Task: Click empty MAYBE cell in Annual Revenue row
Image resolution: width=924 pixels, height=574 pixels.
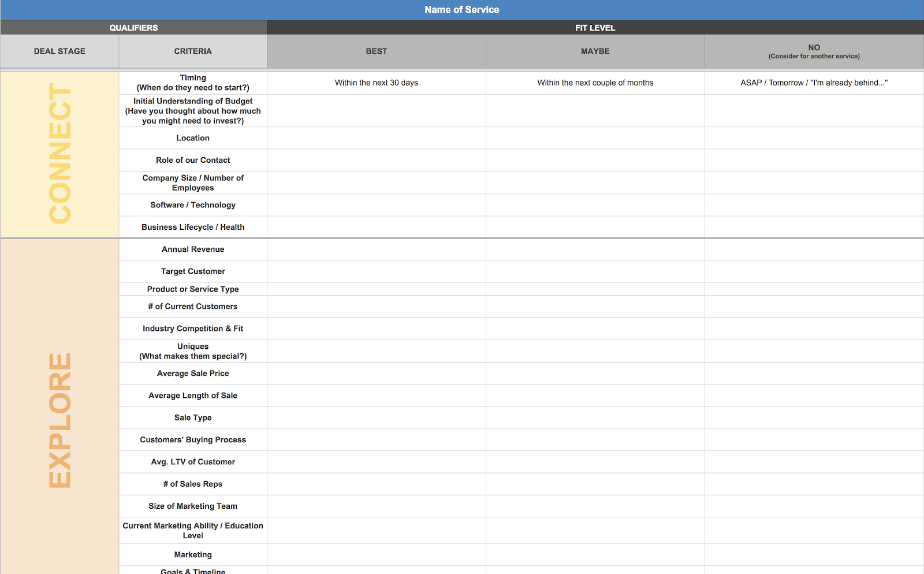Action: [x=595, y=249]
